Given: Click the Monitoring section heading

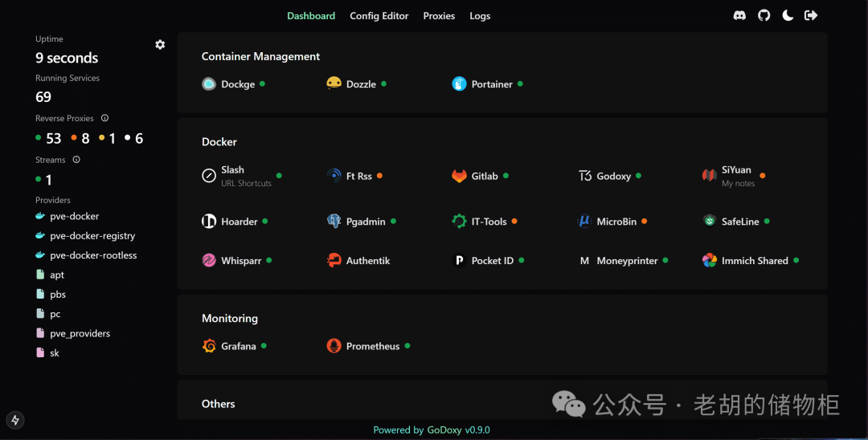Looking at the screenshot, I should click(230, 319).
